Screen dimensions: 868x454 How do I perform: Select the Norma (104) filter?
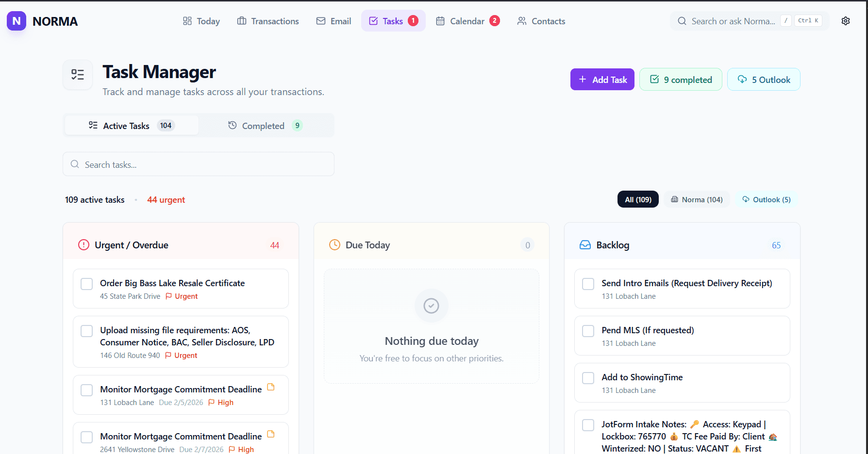click(x=697, y=199)
